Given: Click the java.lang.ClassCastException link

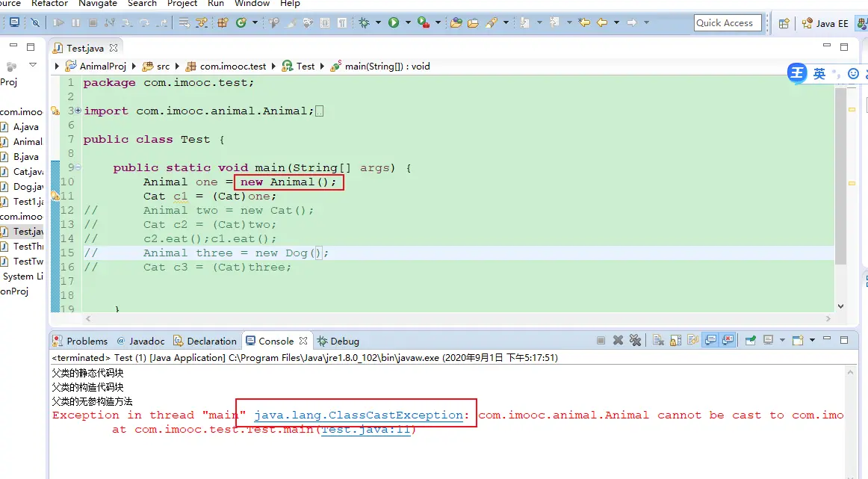Looking at the screenshot, I should coord(359,415).
